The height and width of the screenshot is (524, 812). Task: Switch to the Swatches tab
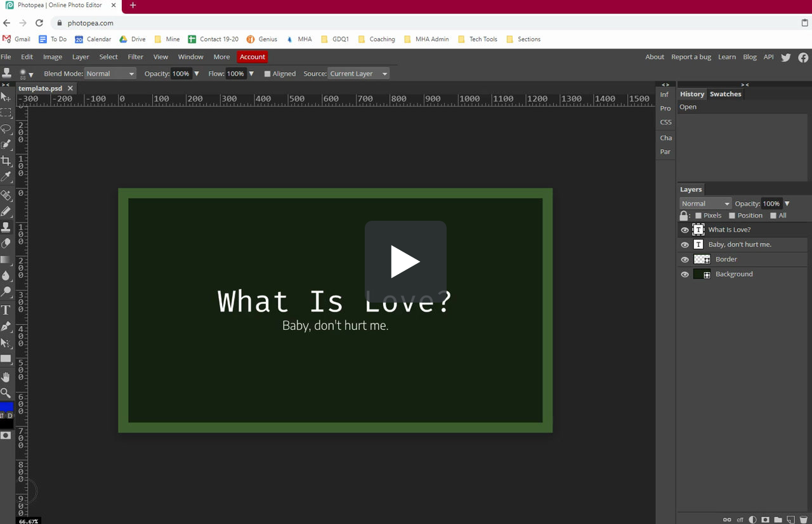tap(726, 94)
